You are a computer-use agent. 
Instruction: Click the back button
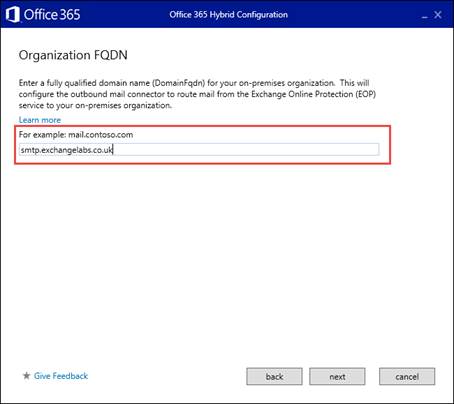(274, 377)
